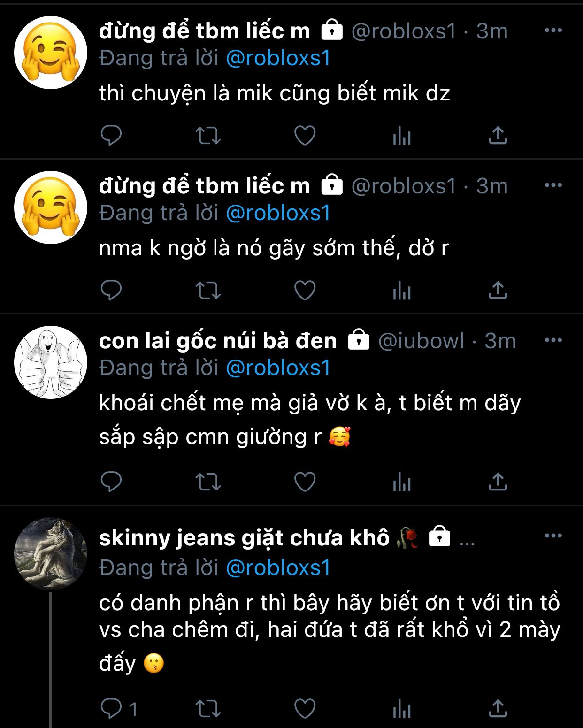View the thumbs-up drawing avatar of @iubowl
The width and height of the screenshot is (583, 728).
point(51,362)
